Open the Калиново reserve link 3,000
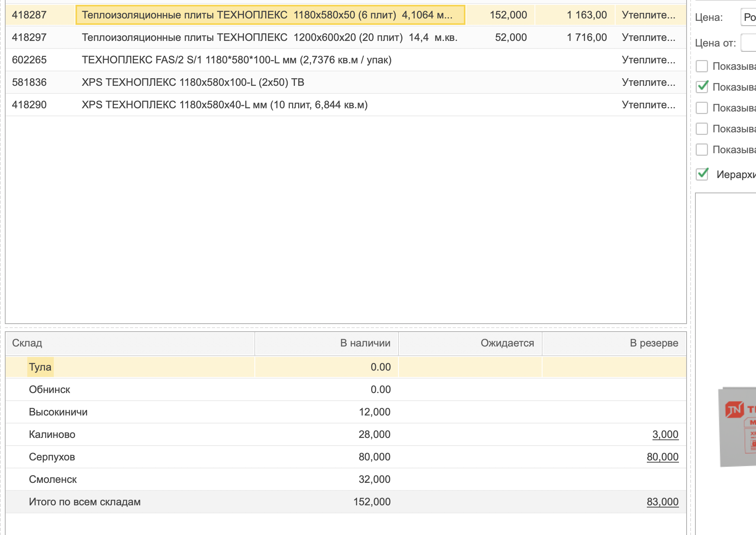 (665, 434)
